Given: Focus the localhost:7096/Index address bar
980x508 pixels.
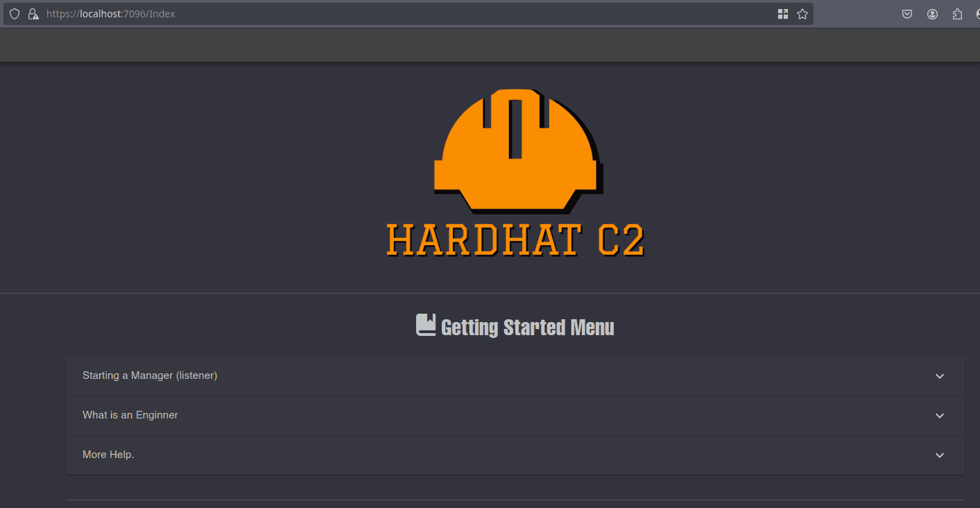Looking at the screenshot, I should (409, 14).
